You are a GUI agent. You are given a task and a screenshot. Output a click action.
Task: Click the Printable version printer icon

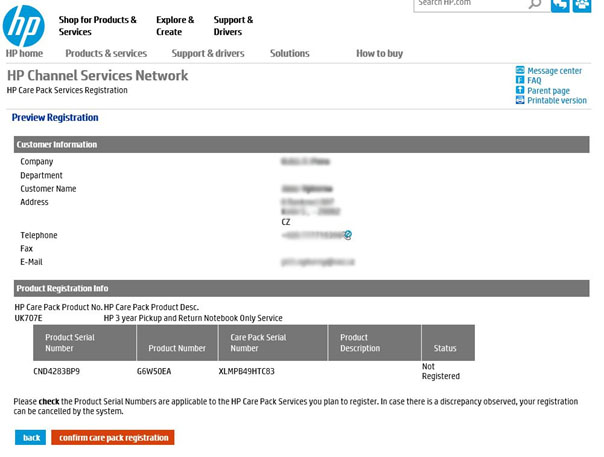520,100
